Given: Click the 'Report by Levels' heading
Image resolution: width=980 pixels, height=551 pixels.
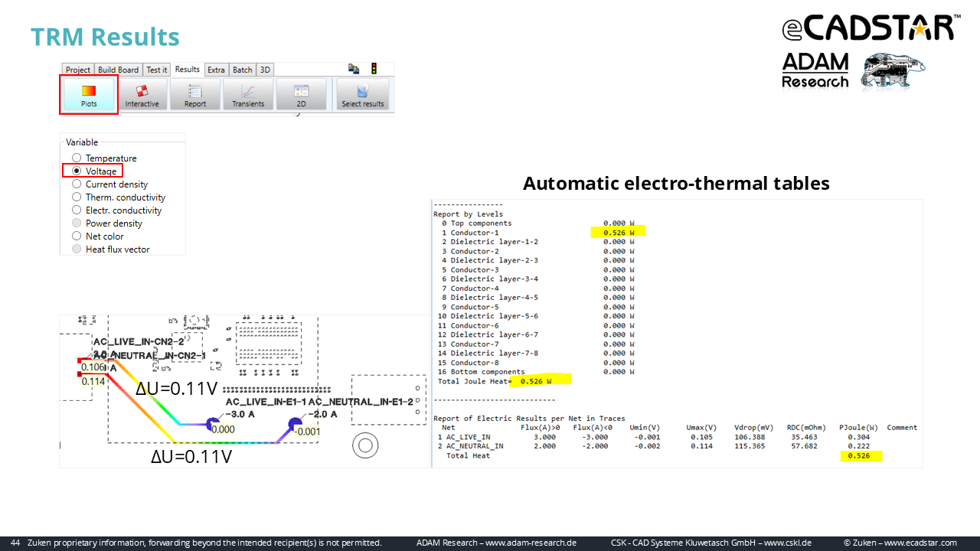Looking at the screenshot, I should pos(469,214).
